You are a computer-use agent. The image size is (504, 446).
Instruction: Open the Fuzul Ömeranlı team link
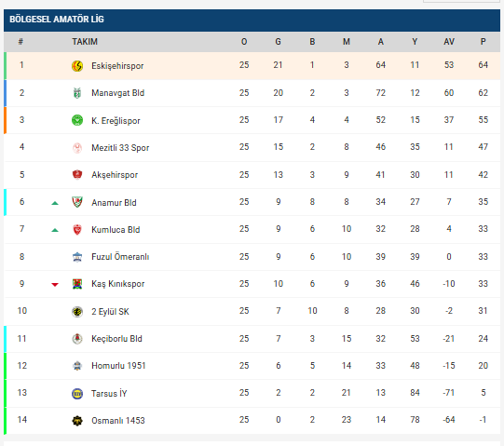point(120,257)
